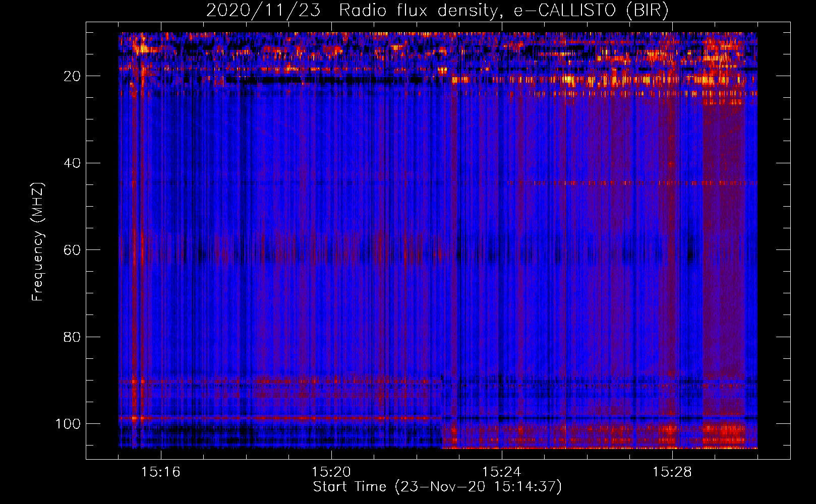Click the 15:16 time tick label
The width and height of the screenshot is (816, 504).
pos(161,472)
